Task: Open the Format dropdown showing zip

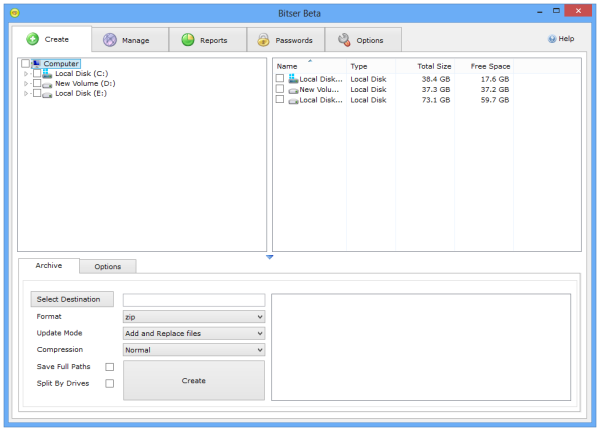Action: pyautogui.click(x=194, y=317)
